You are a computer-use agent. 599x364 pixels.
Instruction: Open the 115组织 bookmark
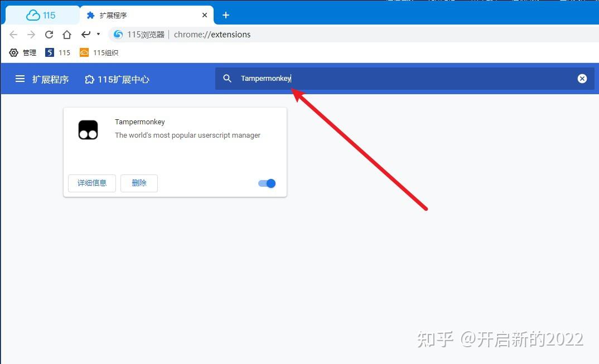tap(99, 53)
